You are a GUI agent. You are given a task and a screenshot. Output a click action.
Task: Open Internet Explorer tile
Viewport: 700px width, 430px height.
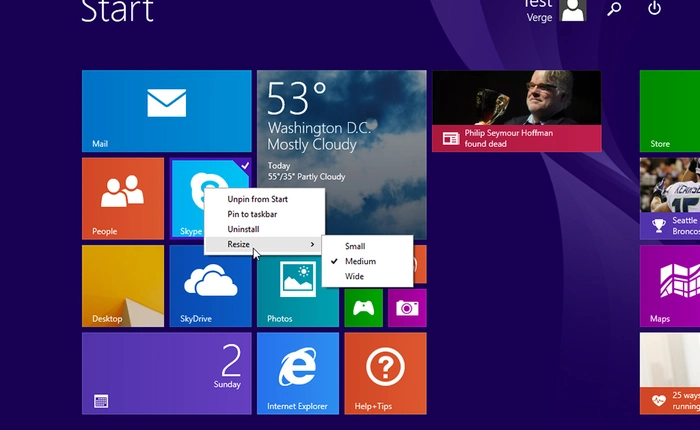point(298,373)
